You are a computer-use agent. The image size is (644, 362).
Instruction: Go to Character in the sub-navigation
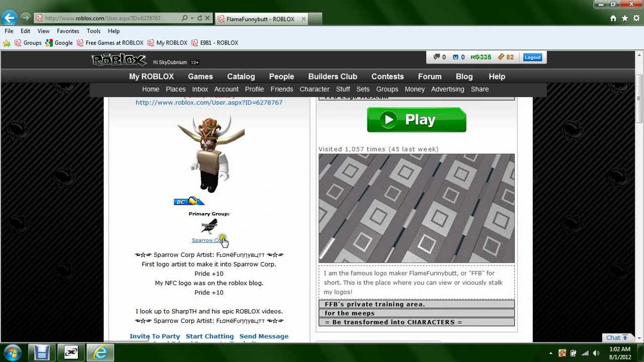pyautogui.click(x=314, y=89)
